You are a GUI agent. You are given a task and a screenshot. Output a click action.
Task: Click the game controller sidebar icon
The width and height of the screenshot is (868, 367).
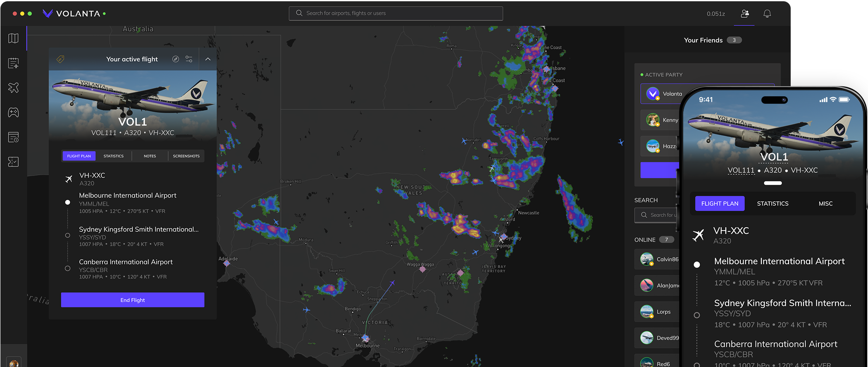13,112
